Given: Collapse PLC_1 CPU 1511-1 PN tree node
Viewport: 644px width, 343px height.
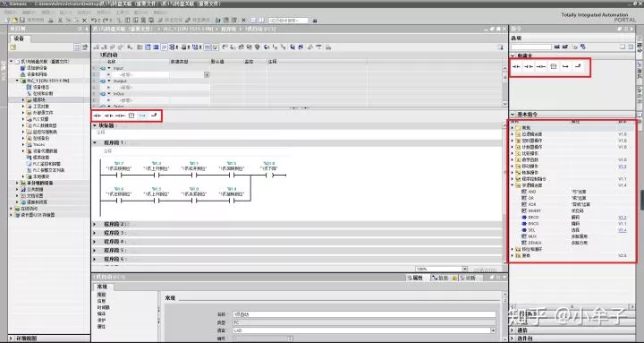Looking at the screenshot, I should (x=17, y=81).
